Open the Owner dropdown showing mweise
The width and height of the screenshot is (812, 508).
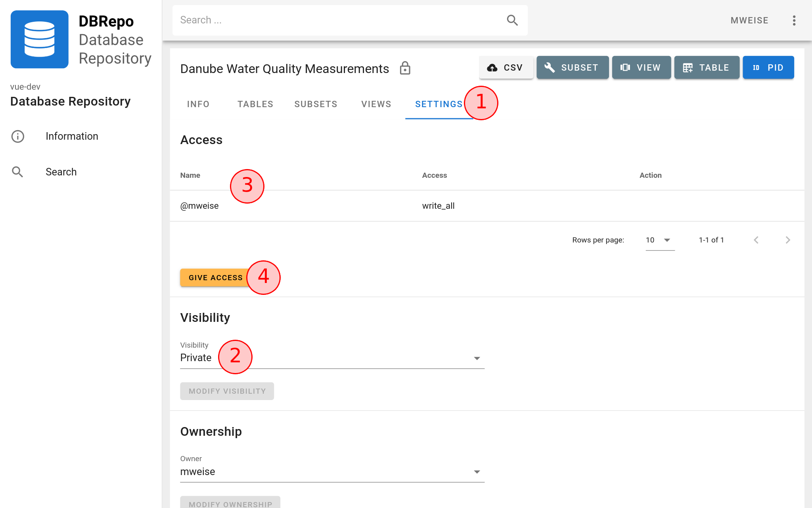(332, 471)
